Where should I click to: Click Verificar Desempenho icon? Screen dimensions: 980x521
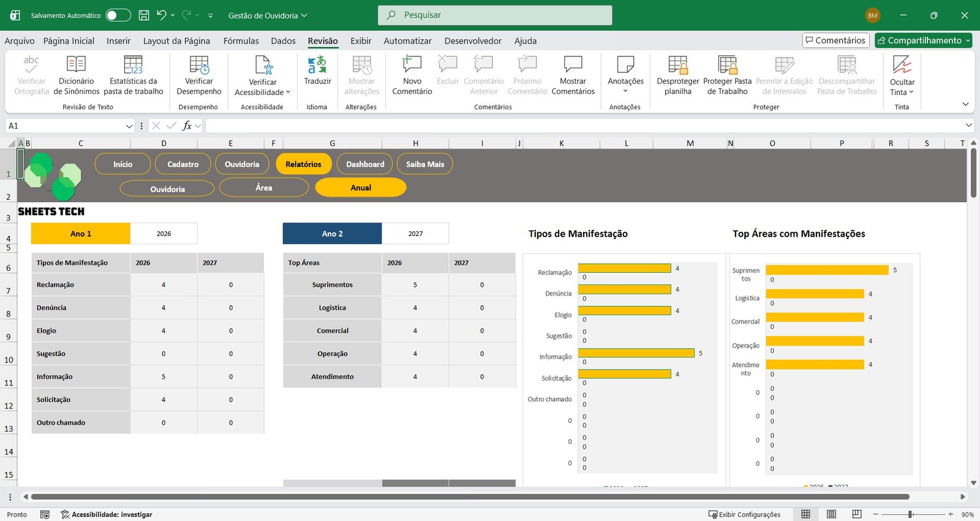(x=199, y=65)
